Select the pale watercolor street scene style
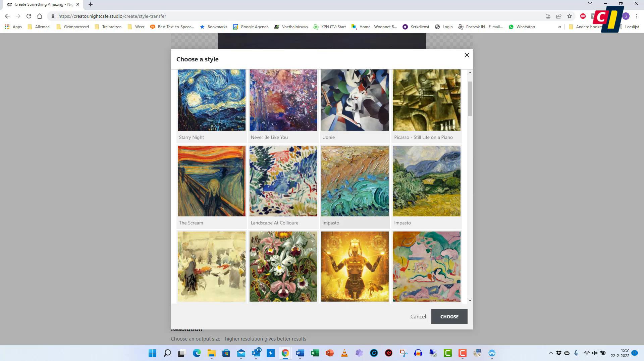 click(x=212, y=266)
